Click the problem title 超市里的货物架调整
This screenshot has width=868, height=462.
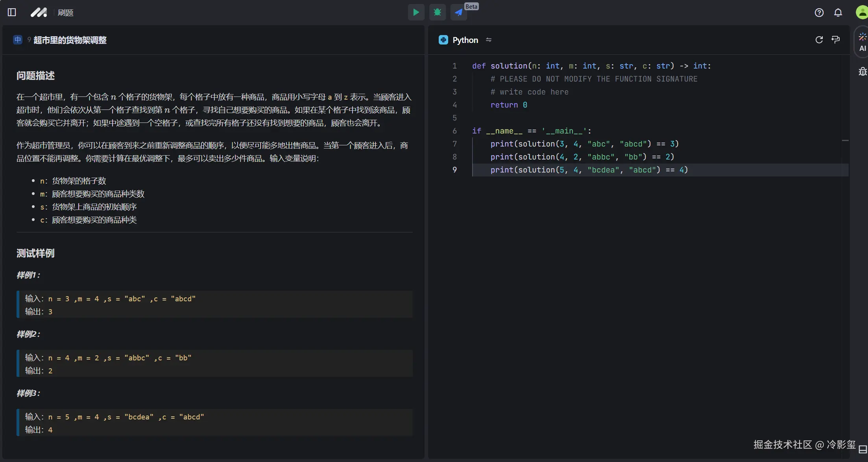tap(70, 40)
